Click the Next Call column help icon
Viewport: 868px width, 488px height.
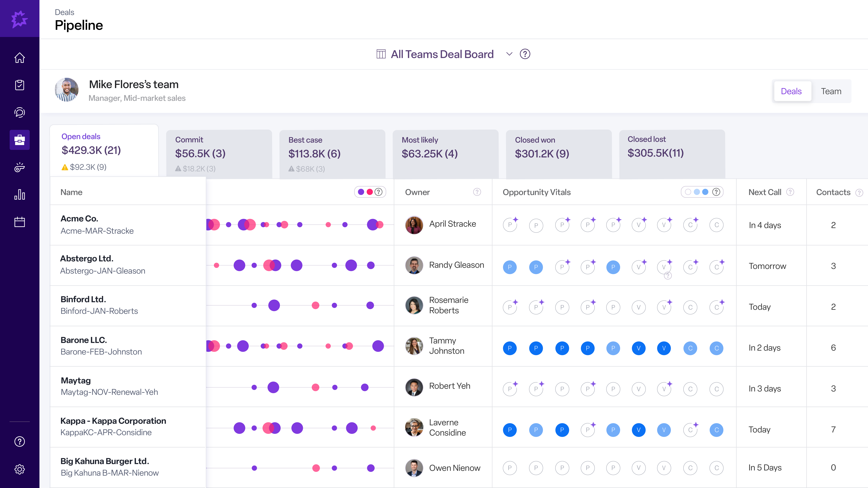click(790, 192)
